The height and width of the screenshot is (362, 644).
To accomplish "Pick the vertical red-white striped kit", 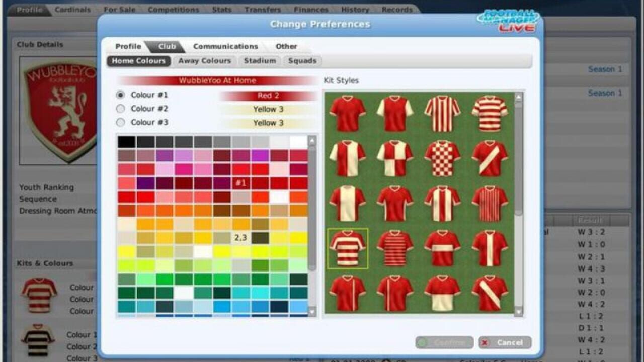I will pyautogui.click(x=442, y=113).
